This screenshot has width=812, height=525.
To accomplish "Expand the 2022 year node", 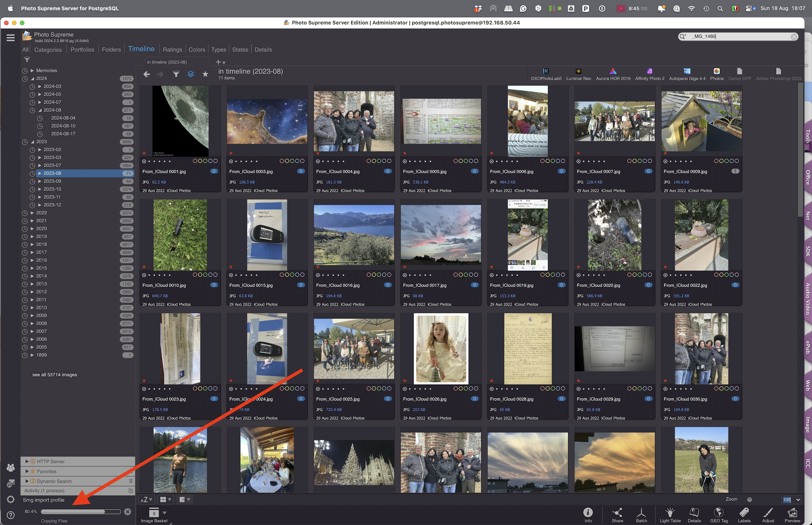I will point(32,213).
